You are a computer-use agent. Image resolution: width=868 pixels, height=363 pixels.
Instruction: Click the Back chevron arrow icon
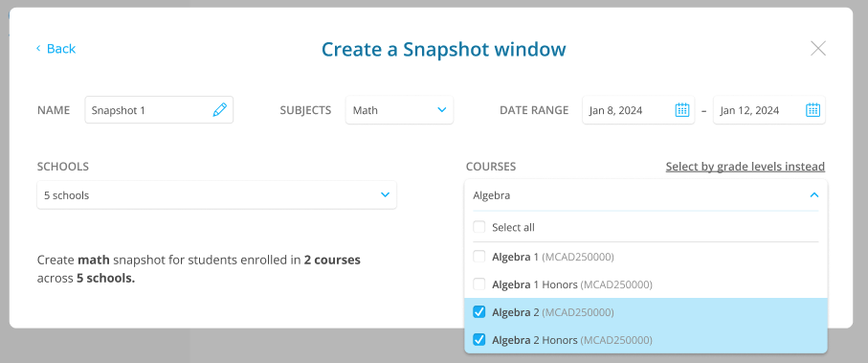(38, 48)
